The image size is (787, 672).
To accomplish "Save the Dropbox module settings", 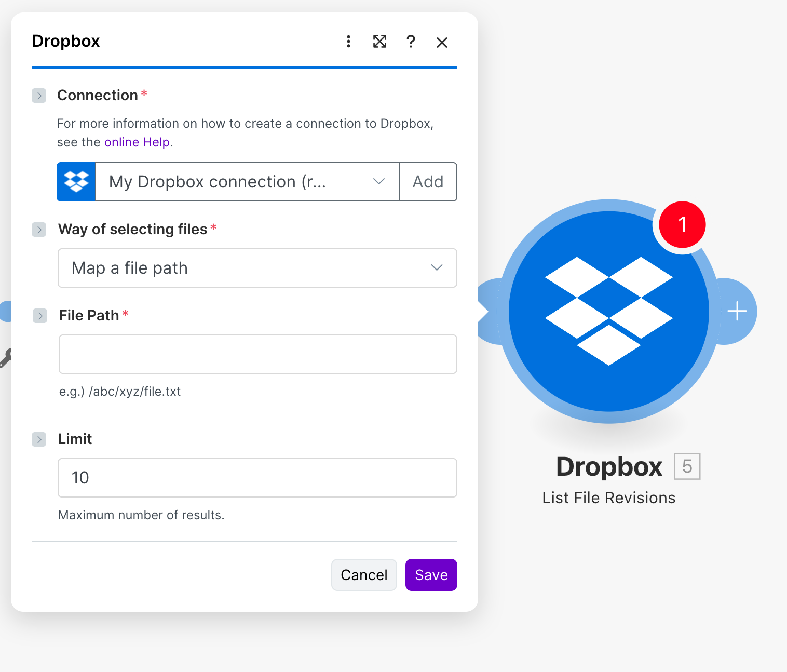I will point(431,575).
